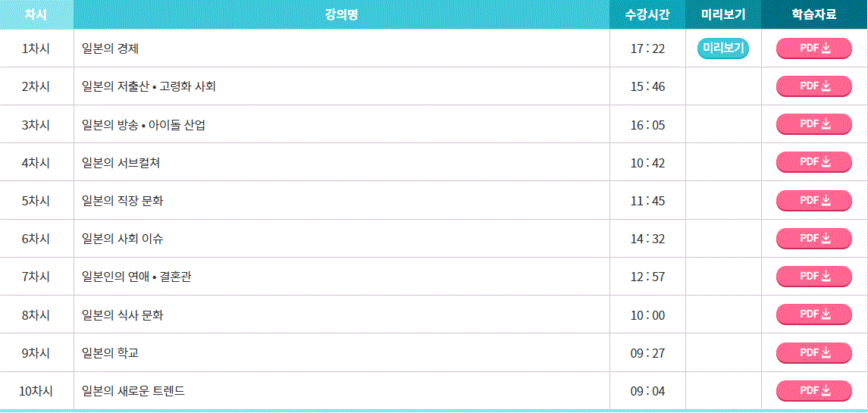
Task: Download PDF for 10차시 새로운 트렌드
Action: [x=813, y=391]
